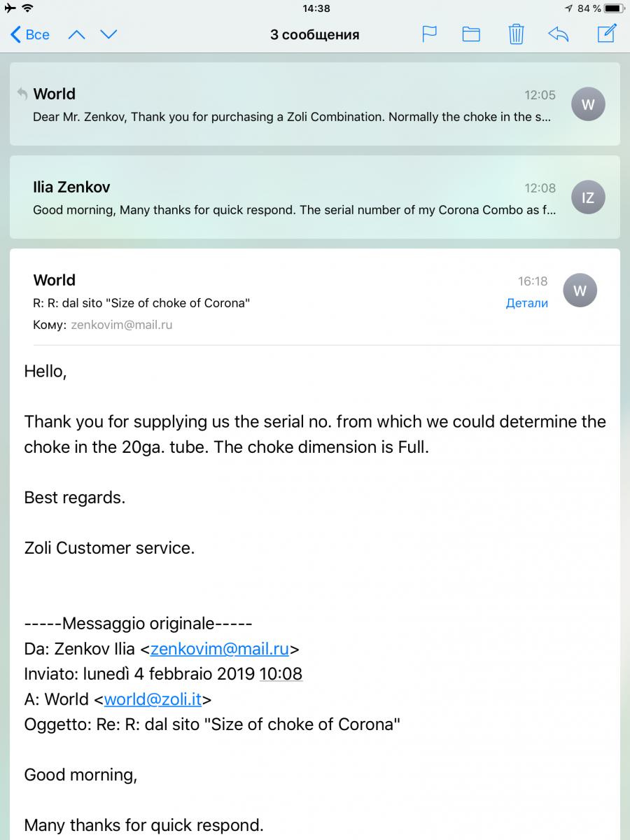Open zenkovim@mail.ru link in quoted message

pyautogui.click(x=219, y=649)
